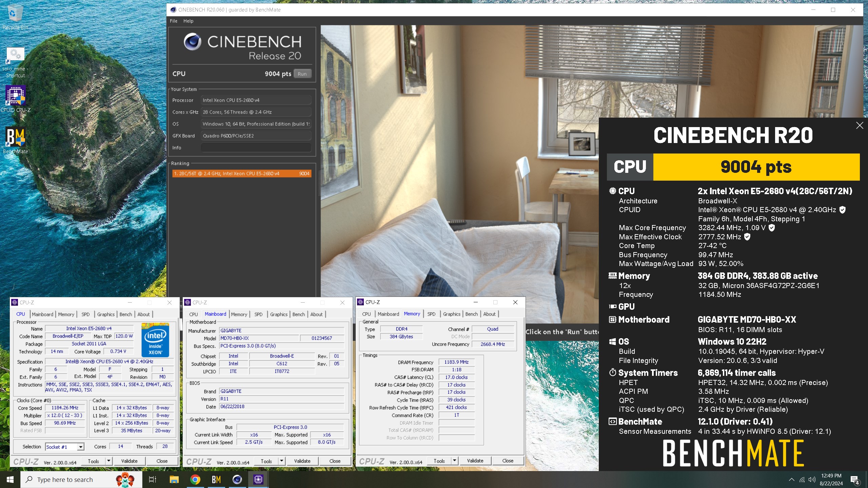Viewport: 868px width, 488px height.
Task: Open Mainboard tab in right CPU-Z window
Action: [x=388, y=314]
